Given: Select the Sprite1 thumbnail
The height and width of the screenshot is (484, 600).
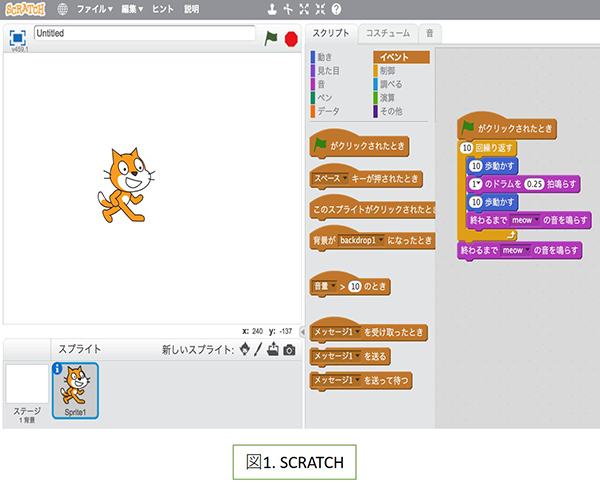Looking at the screenshot, I should [75, 391].
